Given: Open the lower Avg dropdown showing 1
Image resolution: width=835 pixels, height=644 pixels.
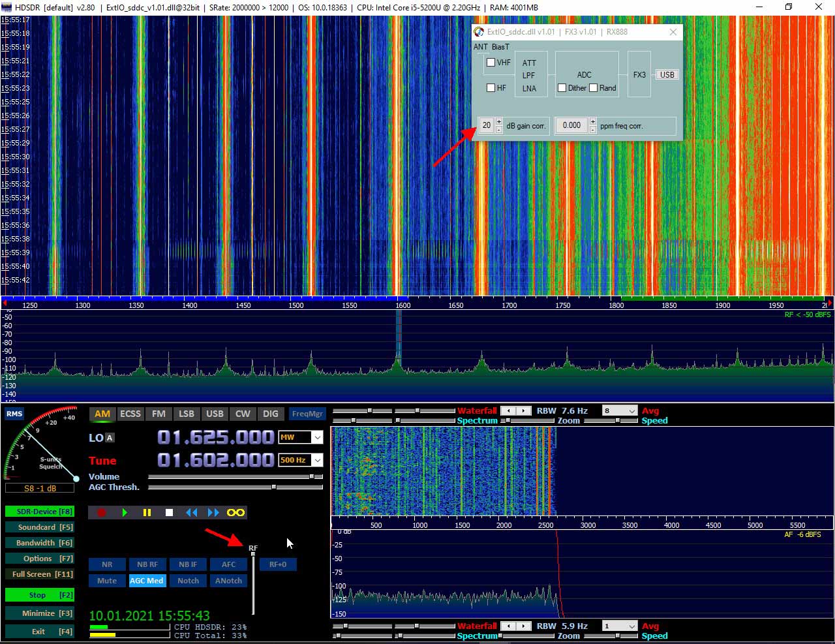Looking at the screenshot, I should [619, 626].
